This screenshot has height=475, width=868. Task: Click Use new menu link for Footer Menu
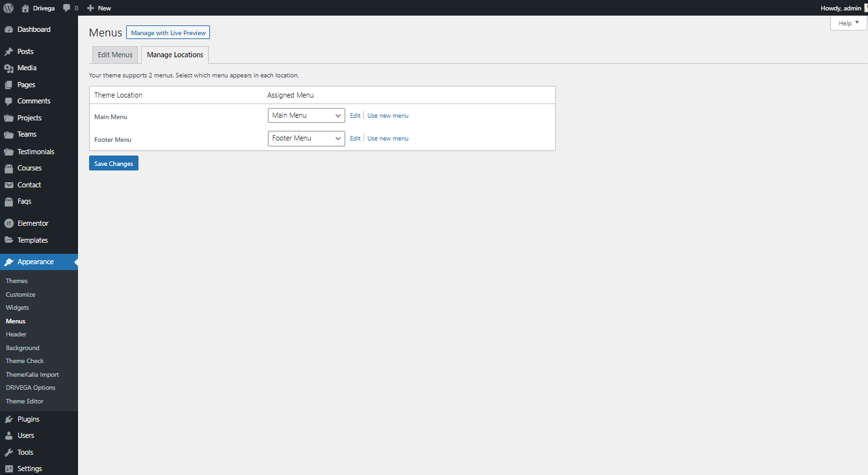(388, 139)
